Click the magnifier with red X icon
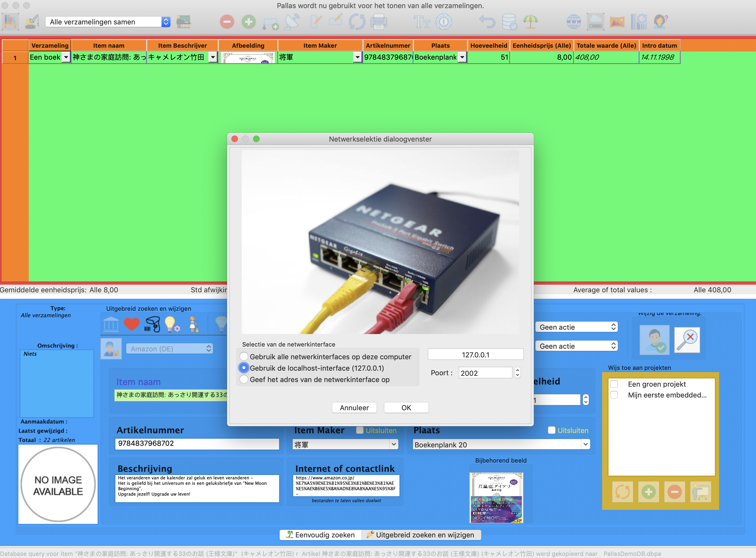The height and width of the screenshot is (558, 756). pyautogui.click(x=687, y=340)
